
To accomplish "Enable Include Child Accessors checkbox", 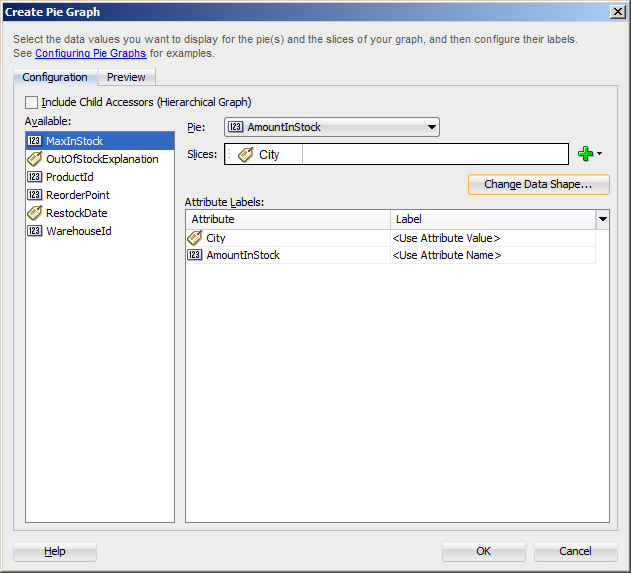I will 31,102.
